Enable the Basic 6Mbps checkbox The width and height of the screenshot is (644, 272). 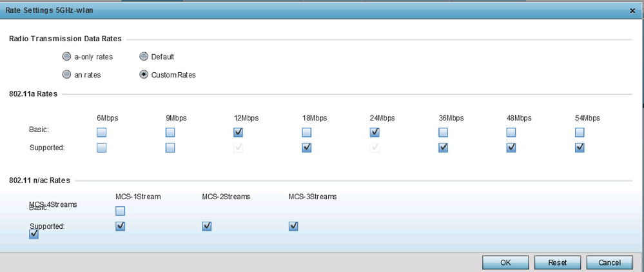coord(101,132)
